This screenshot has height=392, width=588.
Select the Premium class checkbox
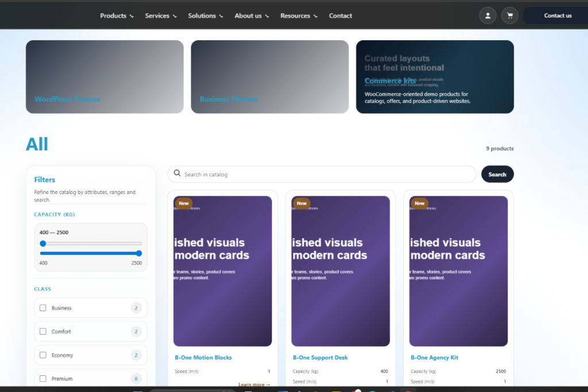click(x=43, y=379)
